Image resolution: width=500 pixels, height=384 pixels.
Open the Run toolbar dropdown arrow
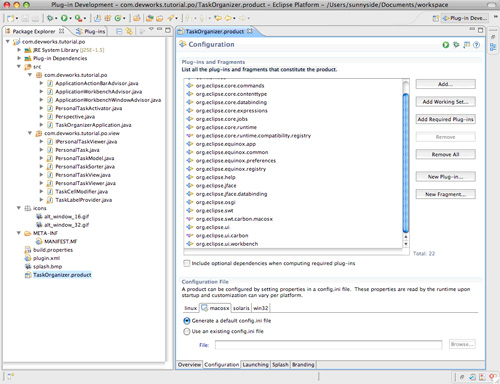click(x=70, y=19)
